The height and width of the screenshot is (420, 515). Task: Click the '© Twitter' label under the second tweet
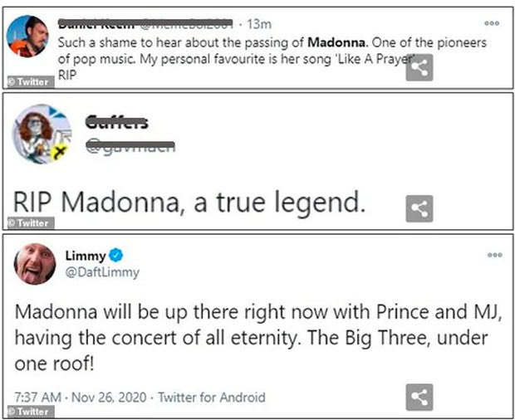coord(28,222)
